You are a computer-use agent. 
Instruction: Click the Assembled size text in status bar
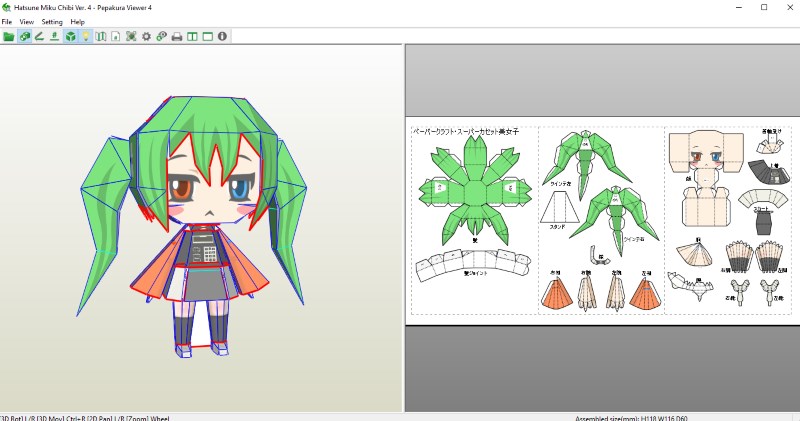point(631,418)
